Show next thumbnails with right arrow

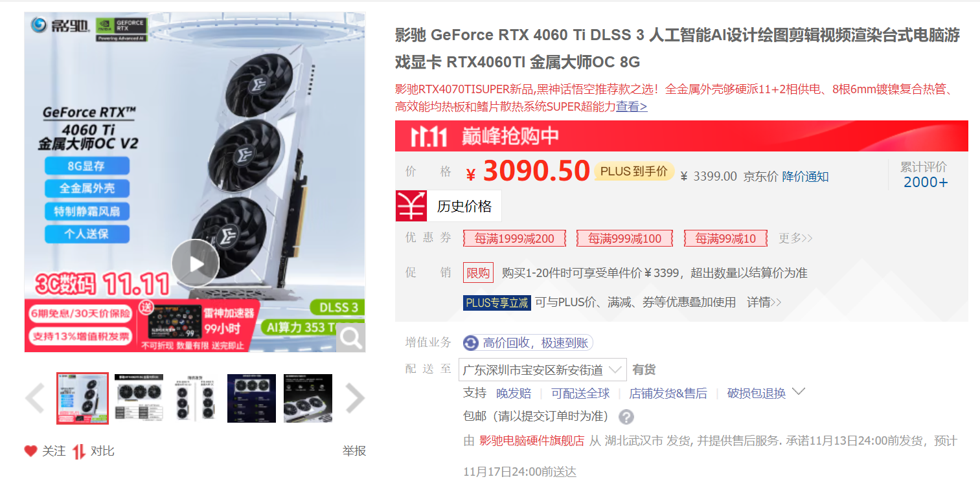tap(355, 399)
